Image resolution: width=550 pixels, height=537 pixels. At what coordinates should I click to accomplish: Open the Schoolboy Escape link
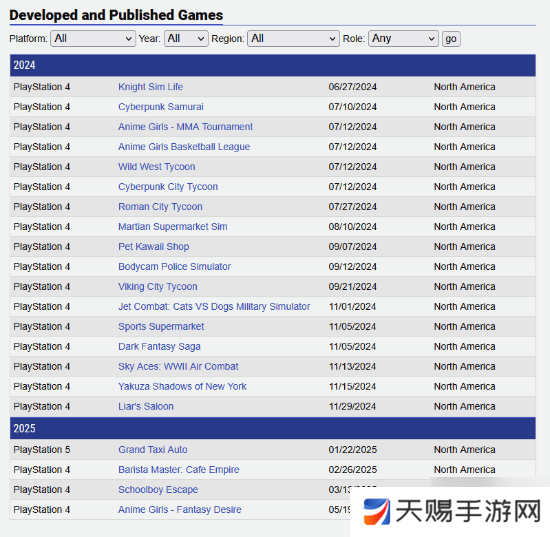pyautogui.click(x=158, y=490)
